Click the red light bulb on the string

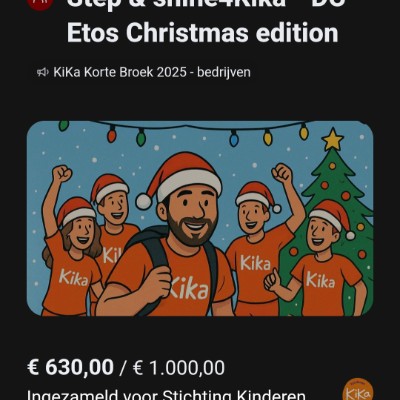click(112, 135)
